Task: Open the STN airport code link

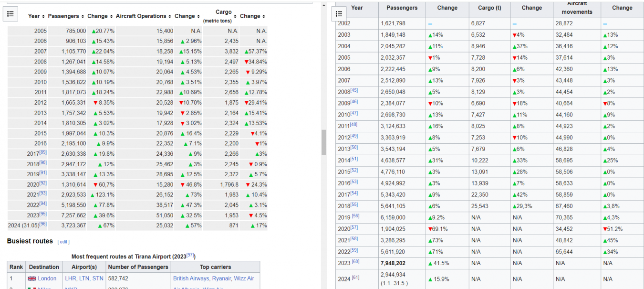Action: [x=98, y=278]
